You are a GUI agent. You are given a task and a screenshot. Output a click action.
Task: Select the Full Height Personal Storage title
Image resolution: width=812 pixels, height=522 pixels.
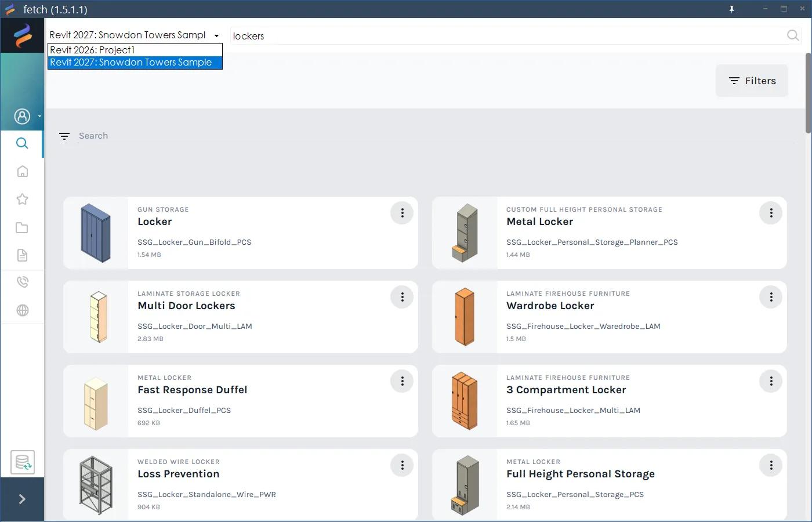point(581,474)
